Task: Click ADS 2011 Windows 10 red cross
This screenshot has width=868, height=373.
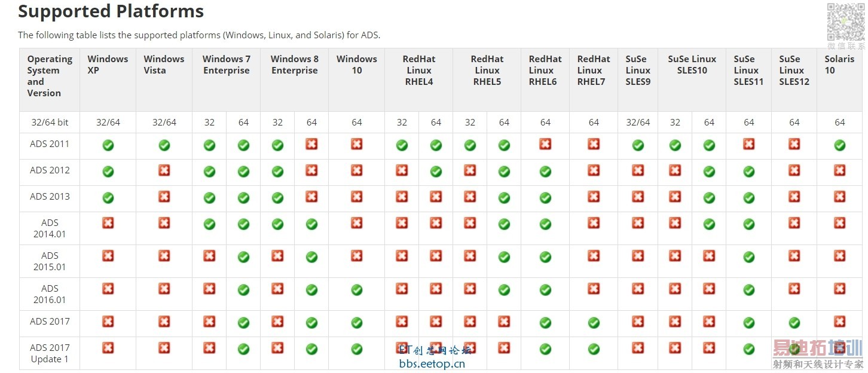Action: [357, 144]
